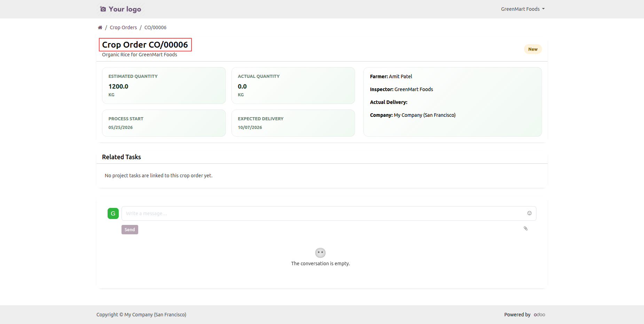Click the Related Tasks heading
Screen dimensions: 644x324
tap(121, 157)
